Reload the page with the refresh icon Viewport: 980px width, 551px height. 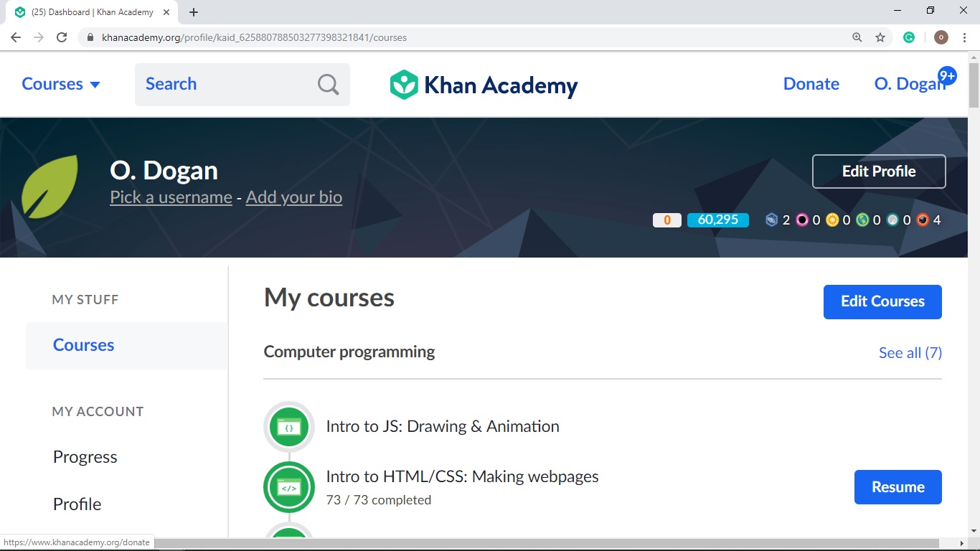click(62, 37)
